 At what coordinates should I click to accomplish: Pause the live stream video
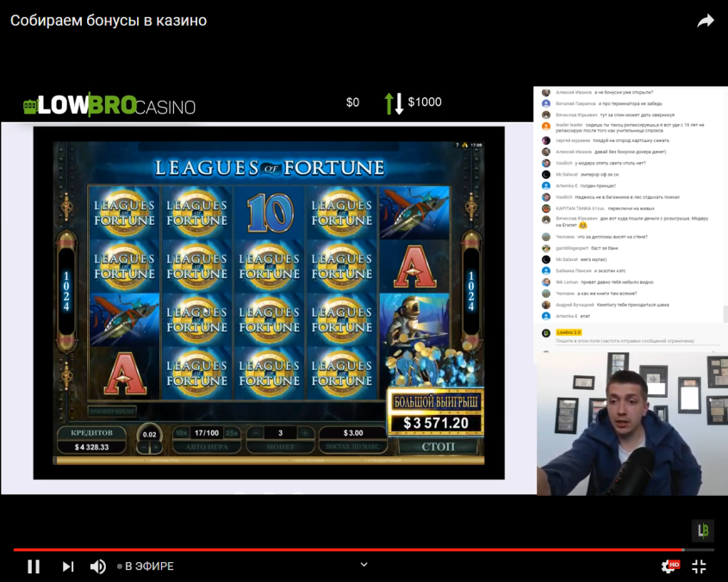tap(34, 566)
